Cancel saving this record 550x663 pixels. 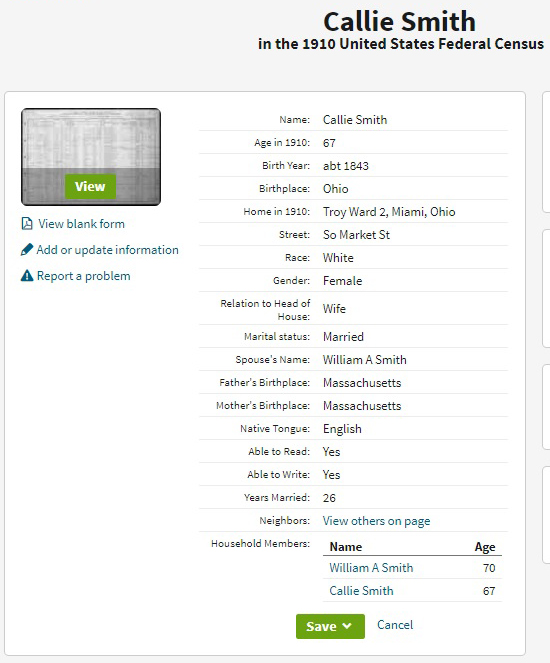[395, 625]
